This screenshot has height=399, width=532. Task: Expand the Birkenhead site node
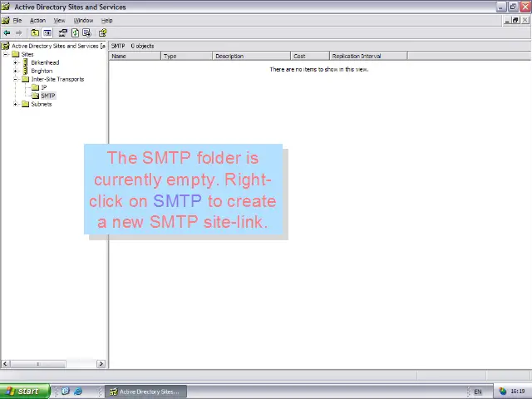tap(15, 62)
